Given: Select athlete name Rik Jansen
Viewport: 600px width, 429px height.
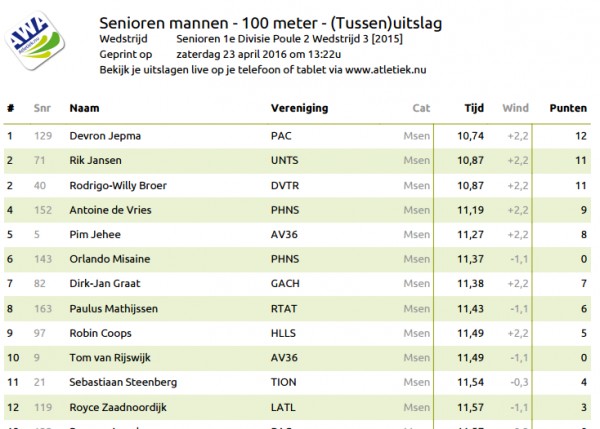Looking at the screenshot, I should click(95, 160).
